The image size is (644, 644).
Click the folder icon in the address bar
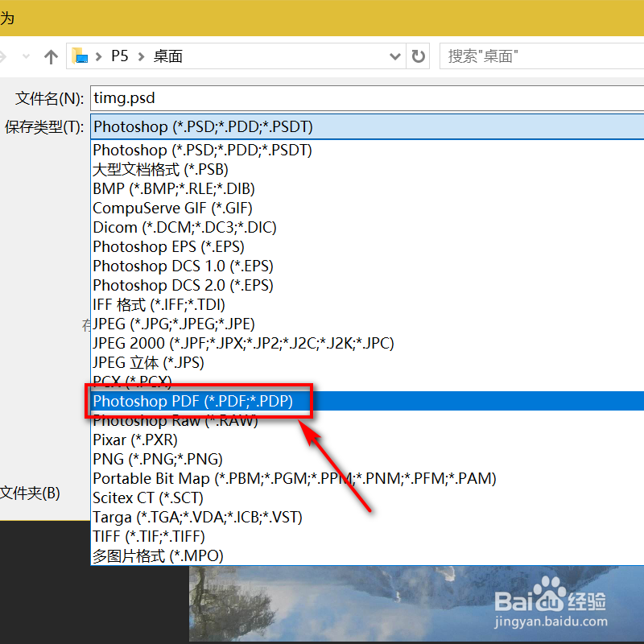pos(80,56)
